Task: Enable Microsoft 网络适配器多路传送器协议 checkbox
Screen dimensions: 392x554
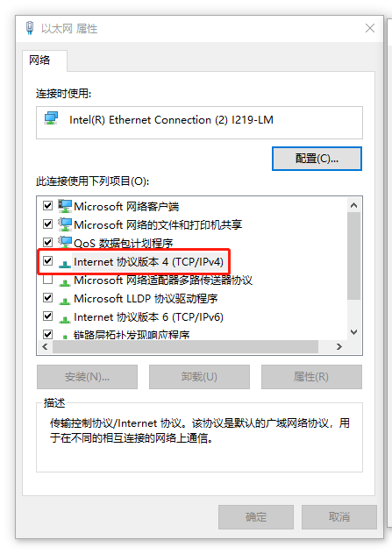Action: coord(47,280)
